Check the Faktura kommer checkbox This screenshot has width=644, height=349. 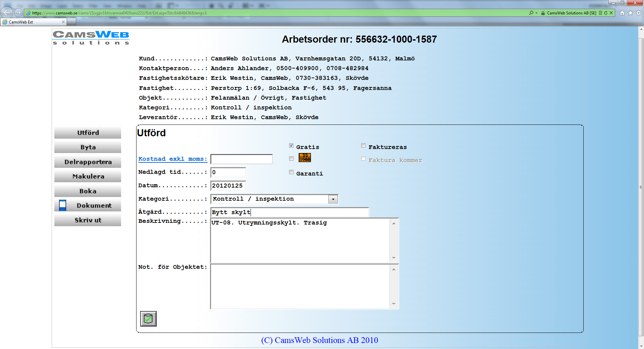pyautogui.click(x=363, y=159)
